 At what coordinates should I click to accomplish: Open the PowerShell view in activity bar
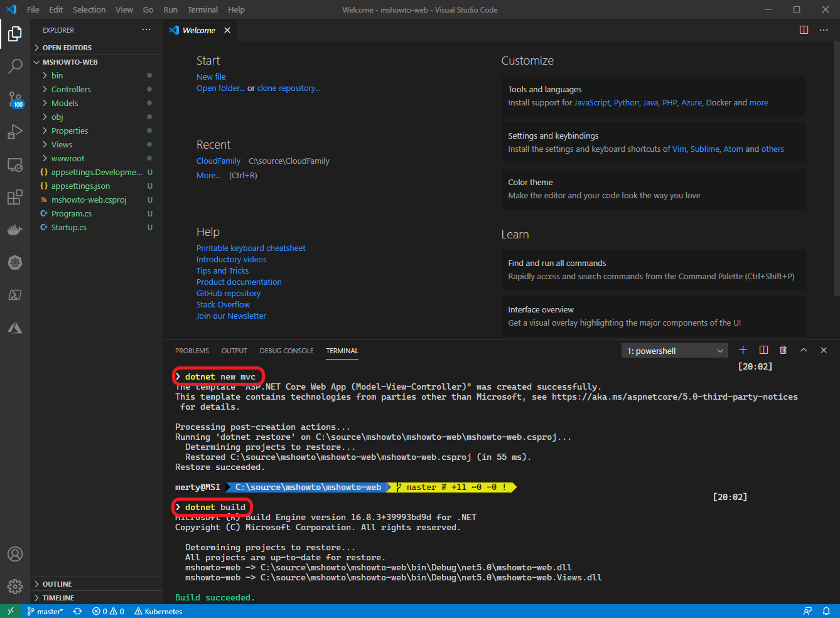(15, 295)
